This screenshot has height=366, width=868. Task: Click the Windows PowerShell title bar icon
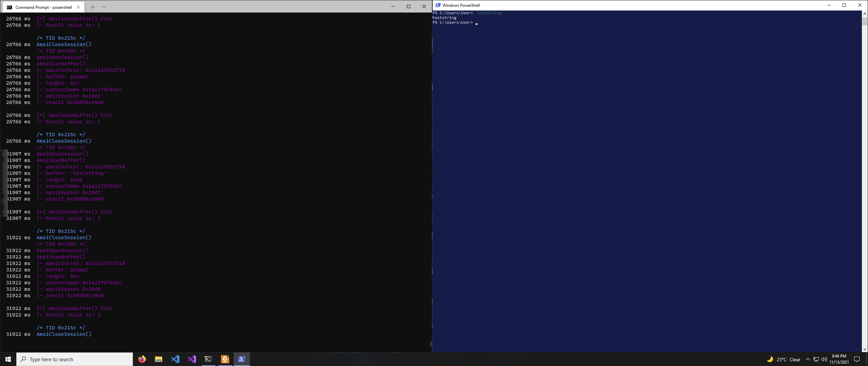tap(438, 5)
